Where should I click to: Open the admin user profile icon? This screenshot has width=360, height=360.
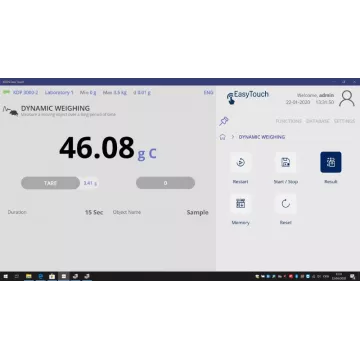point(347,98)
